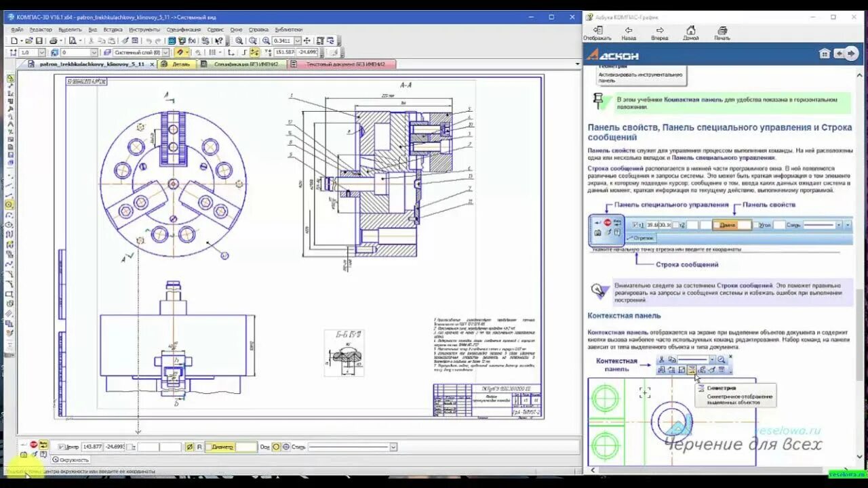Click the Print preview icon

pos(73,41)
